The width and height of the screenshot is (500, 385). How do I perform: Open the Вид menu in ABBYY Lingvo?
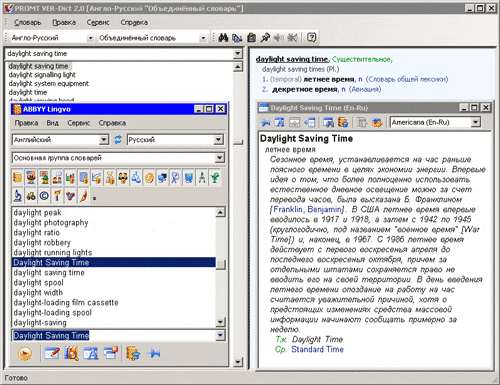52,123
